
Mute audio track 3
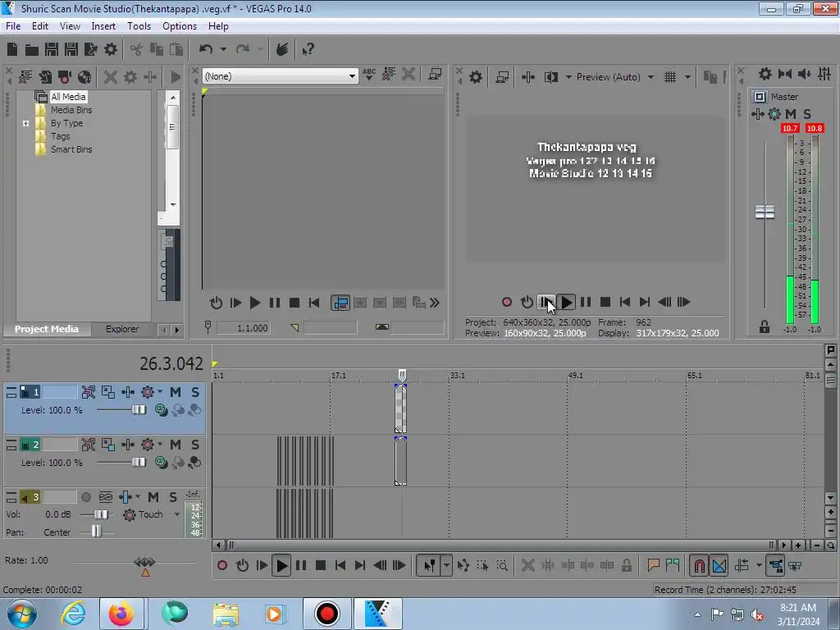point(153,497)
